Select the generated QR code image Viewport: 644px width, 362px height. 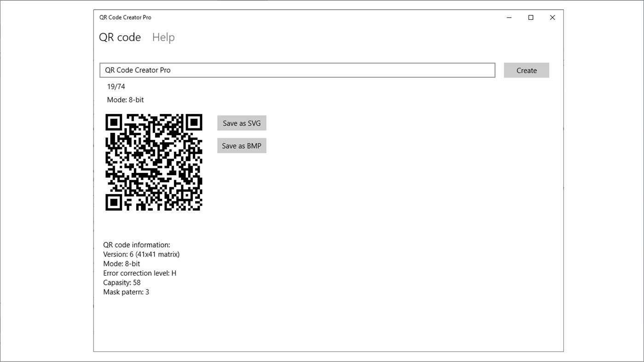pos(154,162)
